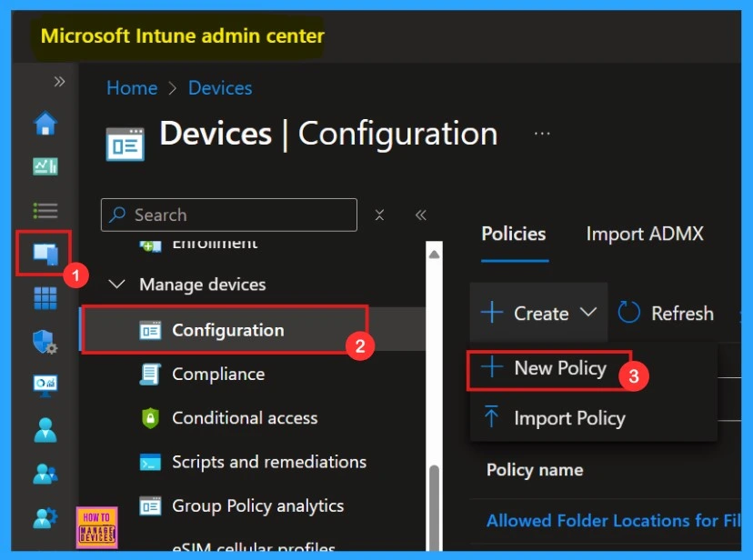Image resolution: width=753 pixels, height=560 pixels.
Task: Click the menu pane scrollbar thumb
Action: coord(434,506)
